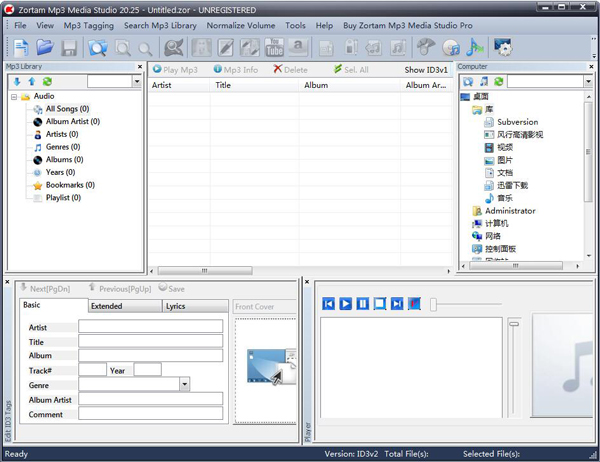Select Subversion in the Computer tree
Image resolution: width=600 pixels, height=462 pixels.
tap(518, 122)
